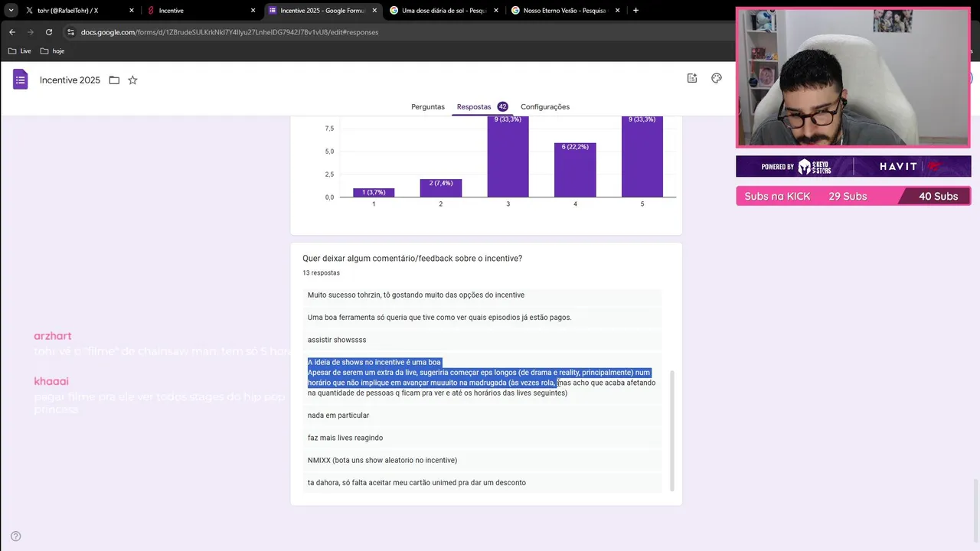Click the 6 (22,2%) chart bar
This screenshot has height=551, width=980.
(x=575, y=170)
